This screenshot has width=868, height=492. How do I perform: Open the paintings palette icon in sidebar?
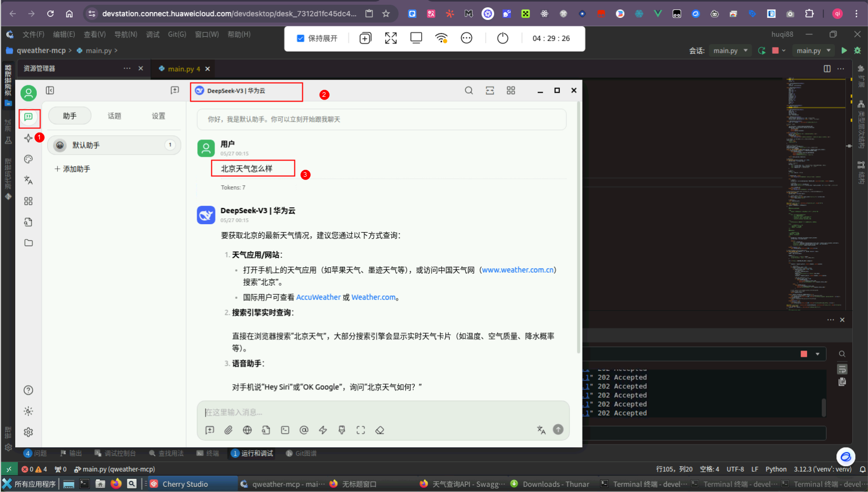pos(28,159)
